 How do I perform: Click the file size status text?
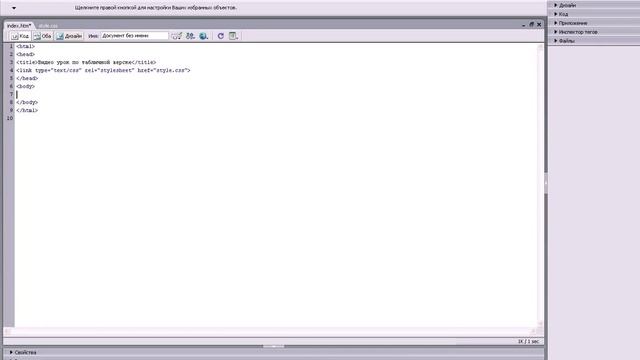[x=528, y=341]
